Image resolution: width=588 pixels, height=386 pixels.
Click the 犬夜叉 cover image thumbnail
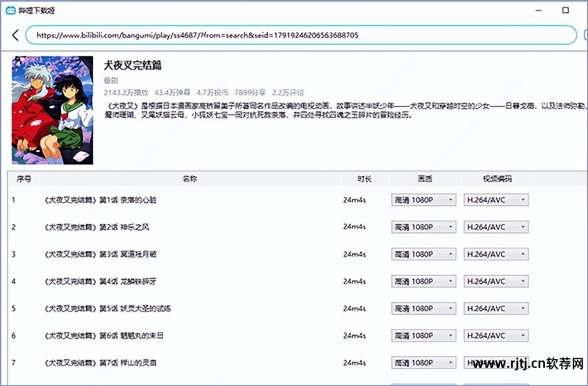pyautogui.click(x=52, y=110)
